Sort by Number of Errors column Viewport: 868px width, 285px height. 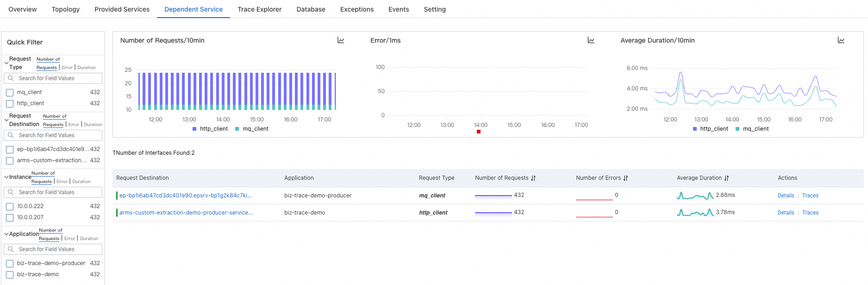pyautogui.click(x=625, y=178)
